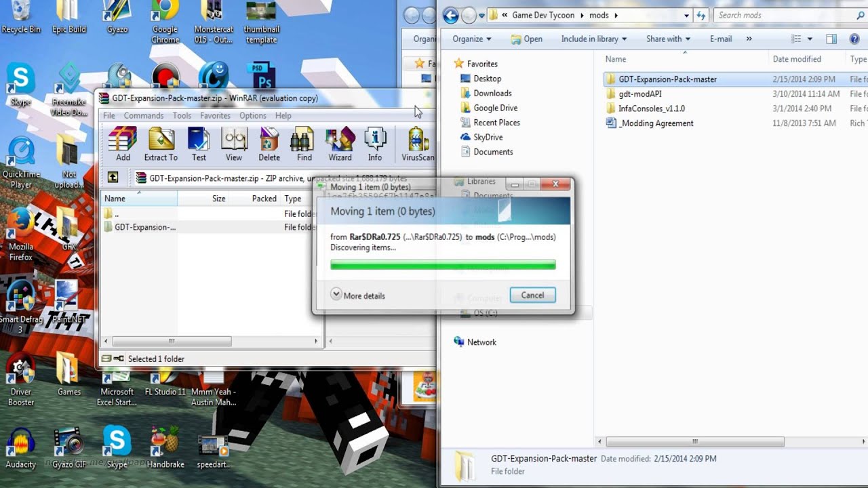Click the VirusScan toolbar icon
Image resolution: width=868 pixels, height=488 pixels.
pos(418,144)
